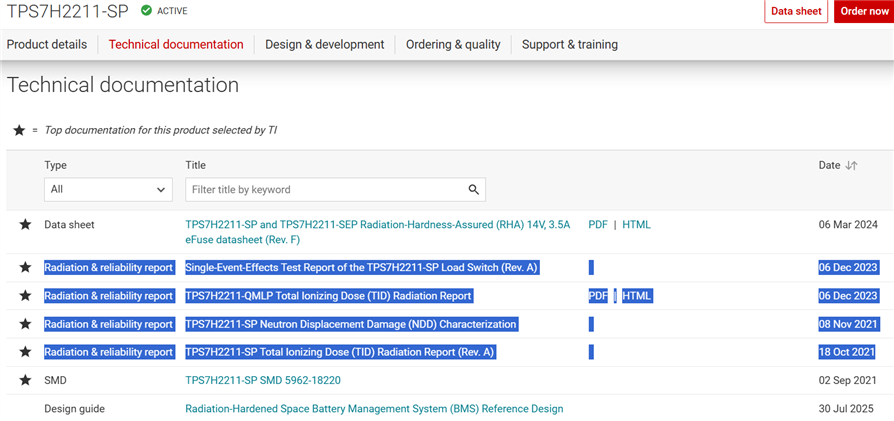Image resolution: width=894 pixels, height=421 pixels.
Task: Click the star beside Single-Event-Effects Test Report row
Action: click(25, 267)
